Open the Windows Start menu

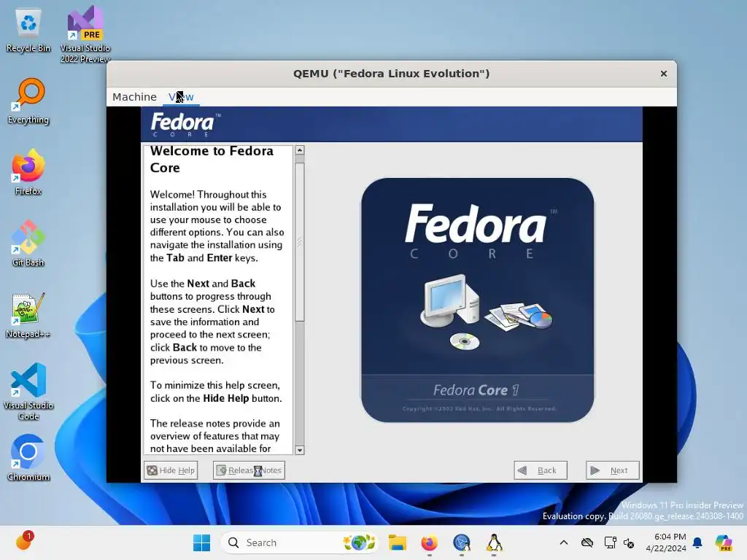click(201, 542)
